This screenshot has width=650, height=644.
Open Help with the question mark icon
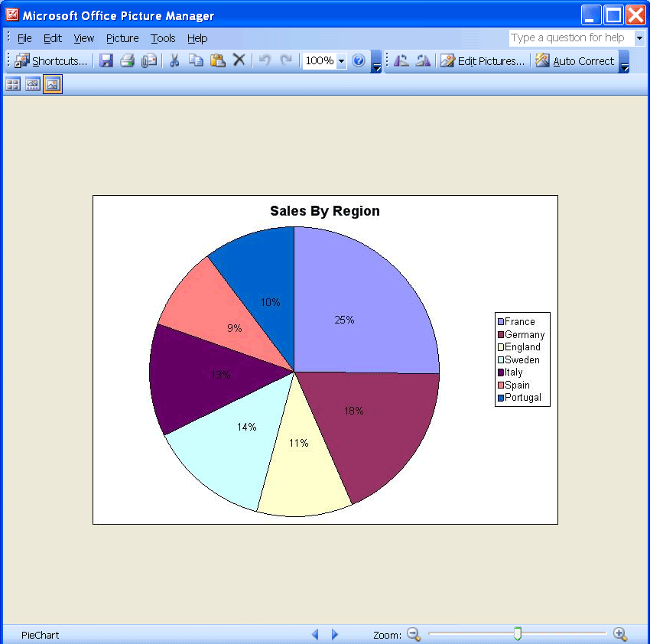tap(359, 61)
